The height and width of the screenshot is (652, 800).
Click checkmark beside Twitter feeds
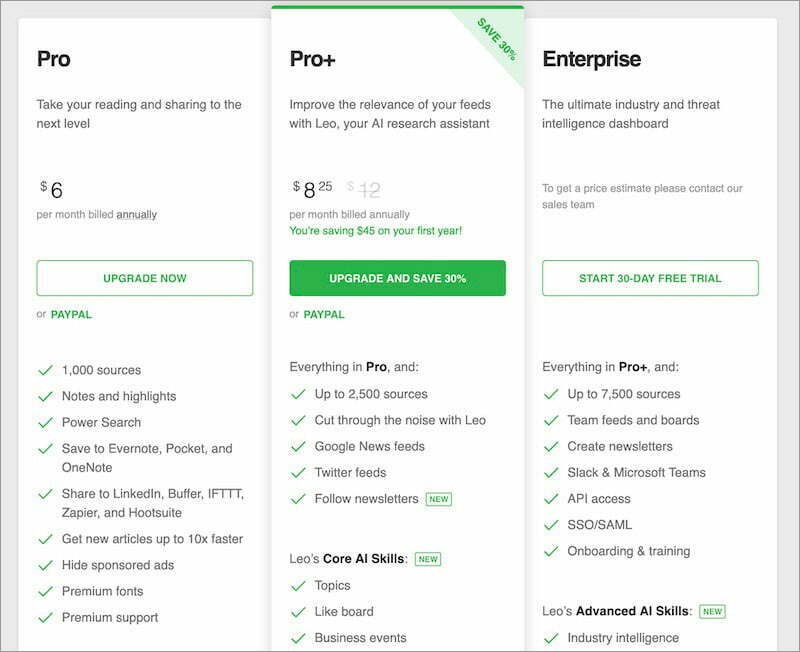(x=298, y=472)
